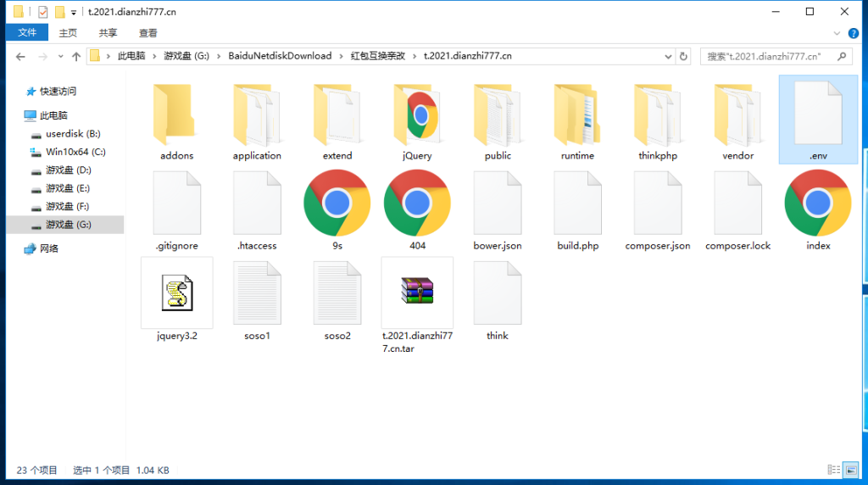868x485 pixels.
Task: Click the search magnifier icon
Action: click(842, 57)
